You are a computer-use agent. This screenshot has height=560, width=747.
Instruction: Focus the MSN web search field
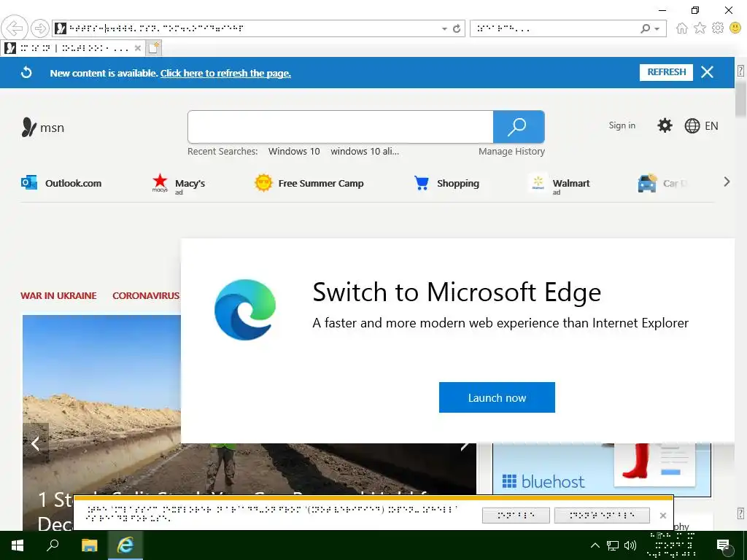pos(341,127)
